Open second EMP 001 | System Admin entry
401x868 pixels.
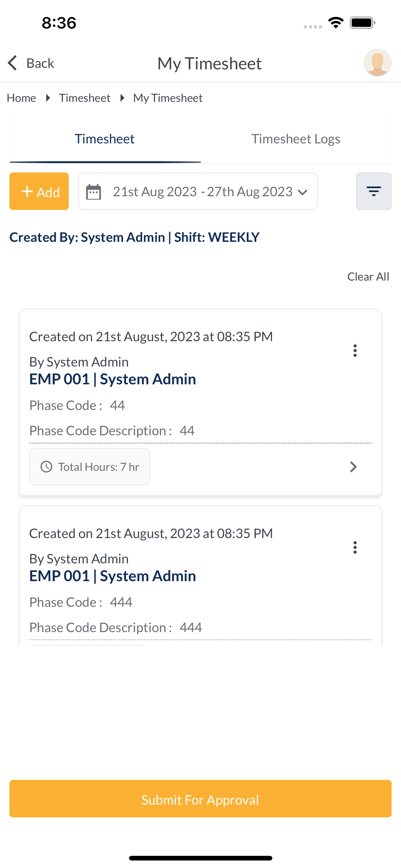(112, 576)
